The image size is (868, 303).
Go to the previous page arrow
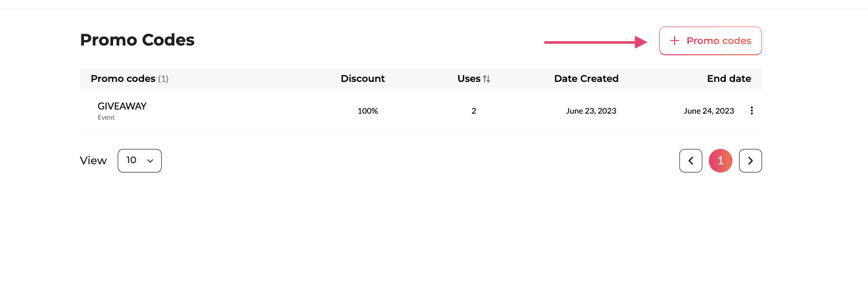pos(690,161)
